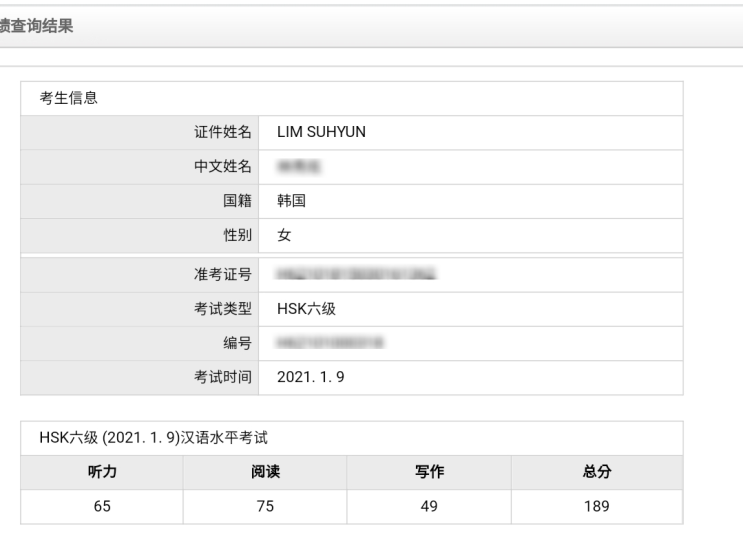Click the 听力 column header
This screenshot has height=559, width=743.
(x=102, y=472)
